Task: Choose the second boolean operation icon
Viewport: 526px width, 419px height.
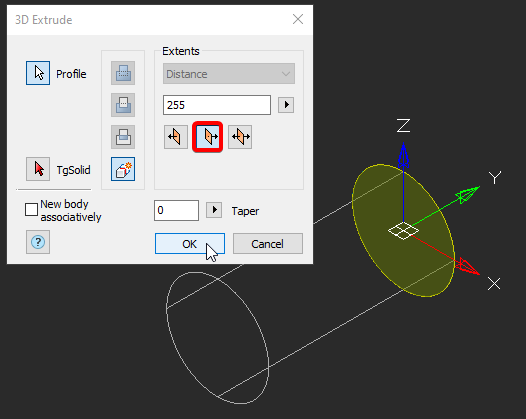Action: (123, 105)
